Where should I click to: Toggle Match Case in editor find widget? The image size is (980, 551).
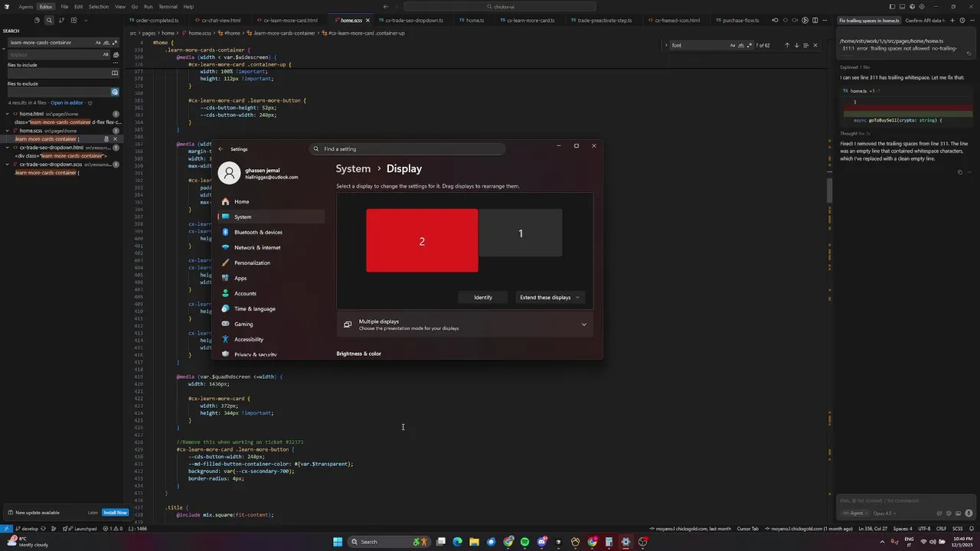[733, 45]
